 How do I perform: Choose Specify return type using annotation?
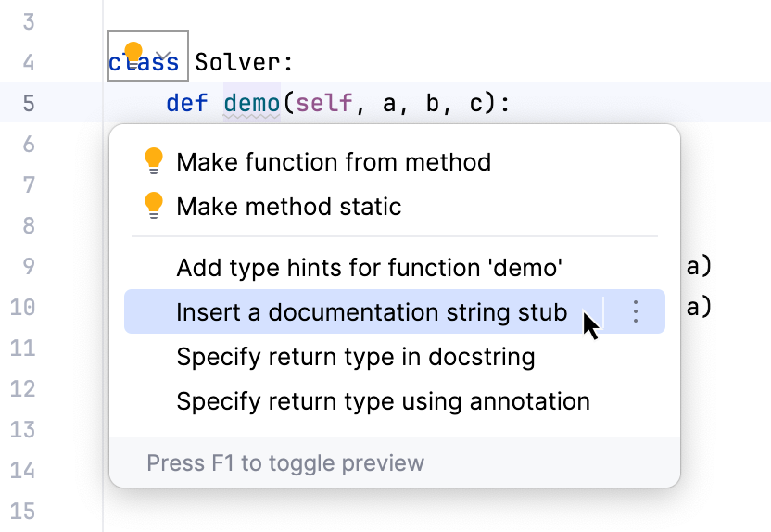click(383, 401)
